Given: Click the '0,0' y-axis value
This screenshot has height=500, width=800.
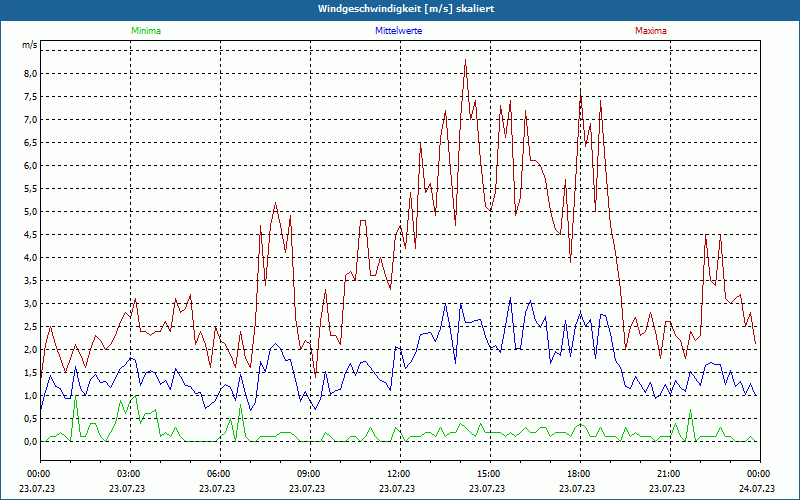Looking at the screenshot, I should click(x=30, y=441).
